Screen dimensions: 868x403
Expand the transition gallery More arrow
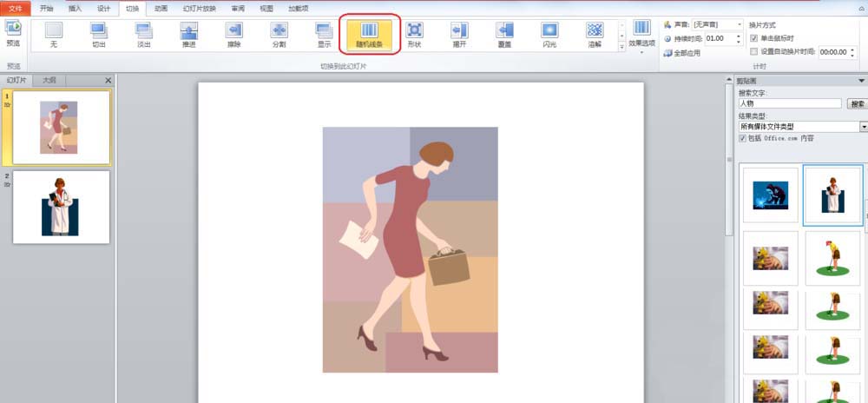click(x=621, y=48)
